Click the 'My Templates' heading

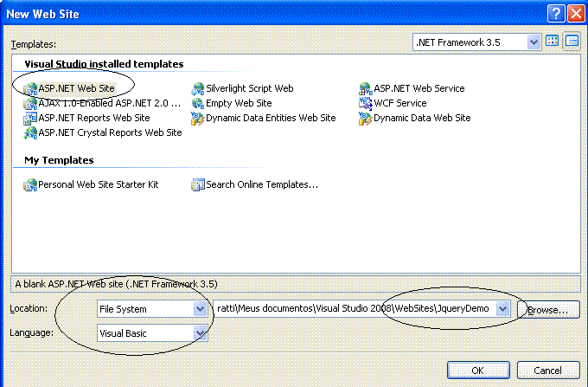point(59,160)
